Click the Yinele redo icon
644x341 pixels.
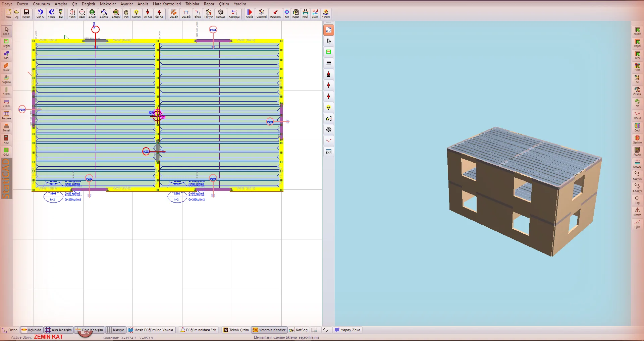point(51,13)
